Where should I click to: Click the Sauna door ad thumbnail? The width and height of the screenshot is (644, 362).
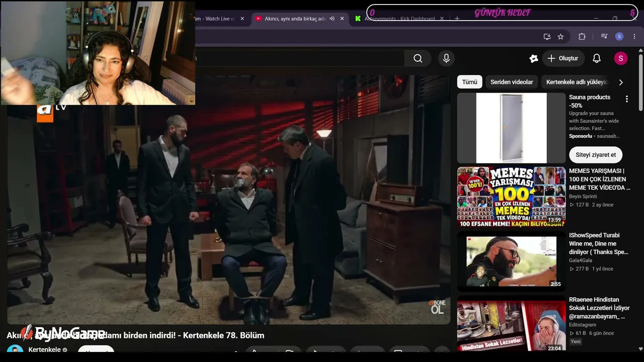pos(511,128)
